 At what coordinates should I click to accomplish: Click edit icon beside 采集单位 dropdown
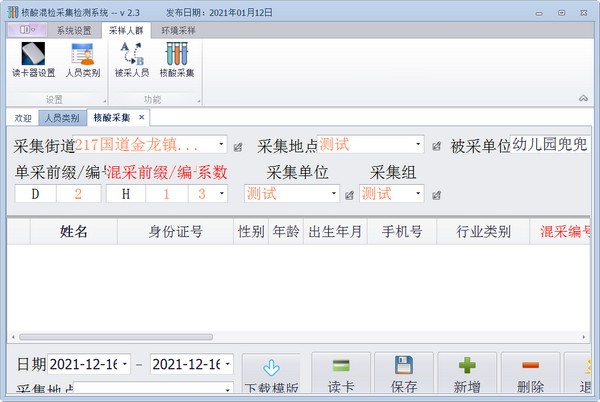348,195
